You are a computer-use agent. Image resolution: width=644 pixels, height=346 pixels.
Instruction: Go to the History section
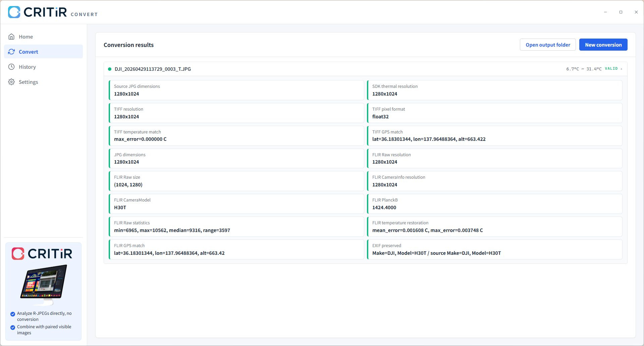pos(43,67)
